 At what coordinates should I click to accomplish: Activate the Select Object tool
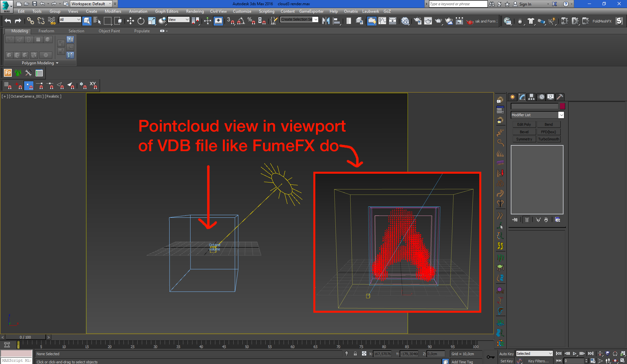tap(87, 21)
